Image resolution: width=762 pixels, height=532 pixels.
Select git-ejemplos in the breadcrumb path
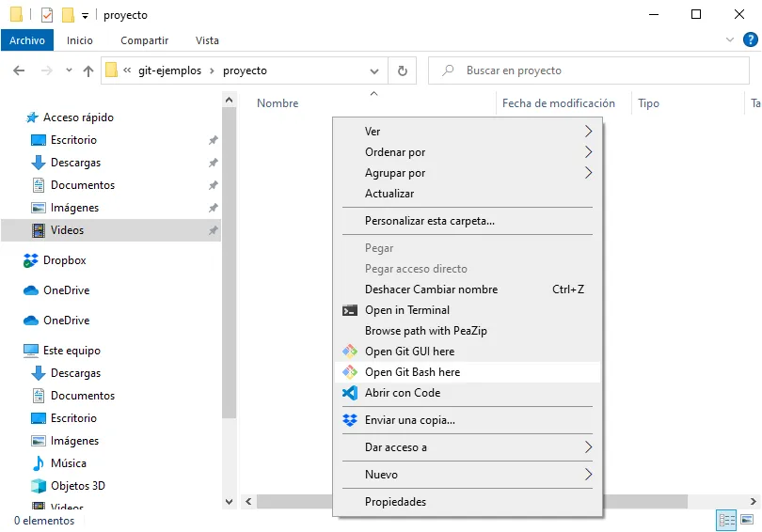pos(169,70)
